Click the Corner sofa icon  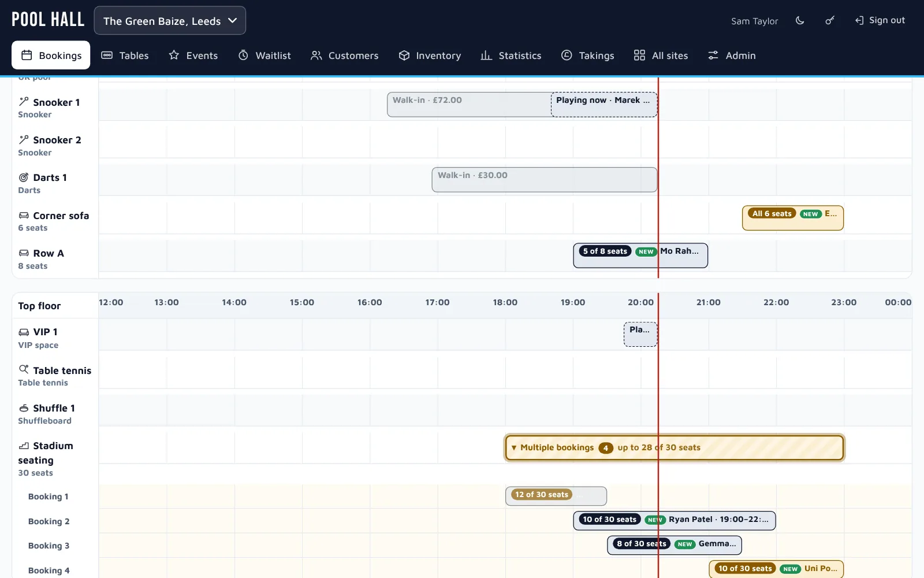pos(24,215)
